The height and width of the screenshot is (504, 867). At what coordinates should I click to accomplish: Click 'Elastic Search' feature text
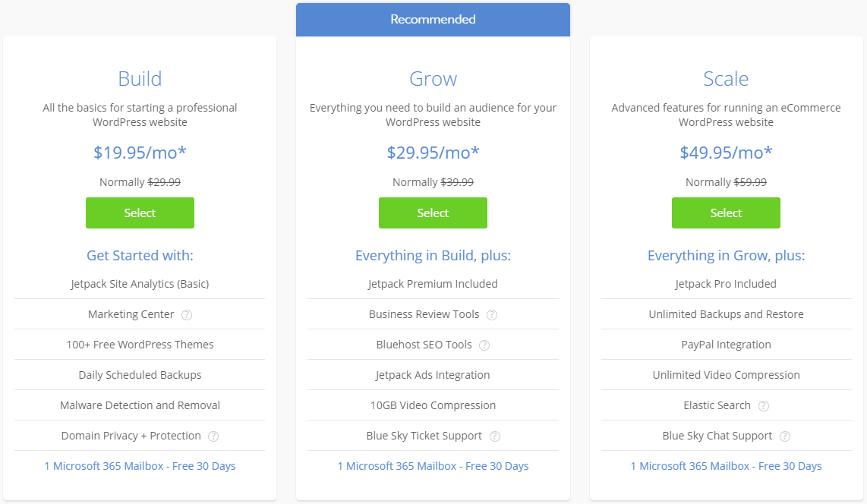717,405
